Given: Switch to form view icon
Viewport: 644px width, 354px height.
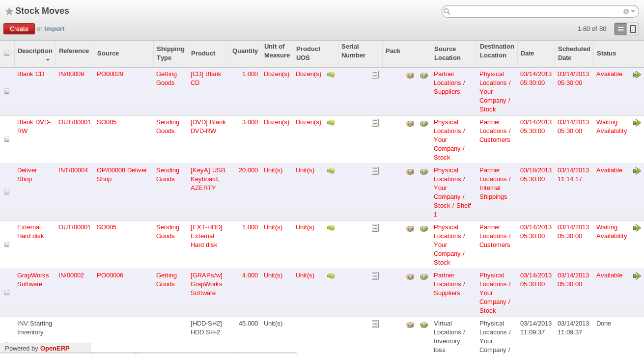Looking at the screenshot, I should click(633, 29).
